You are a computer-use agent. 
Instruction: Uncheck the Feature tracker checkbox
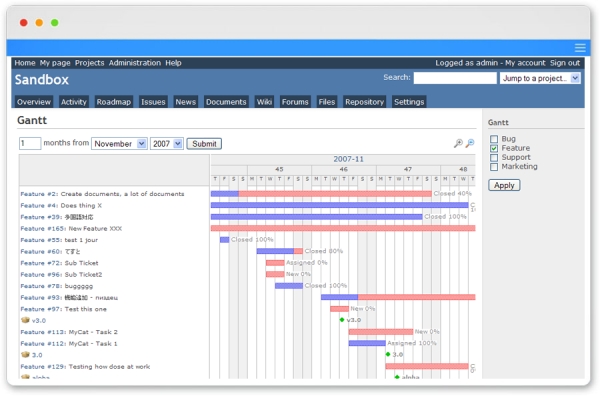coord(494,148)
